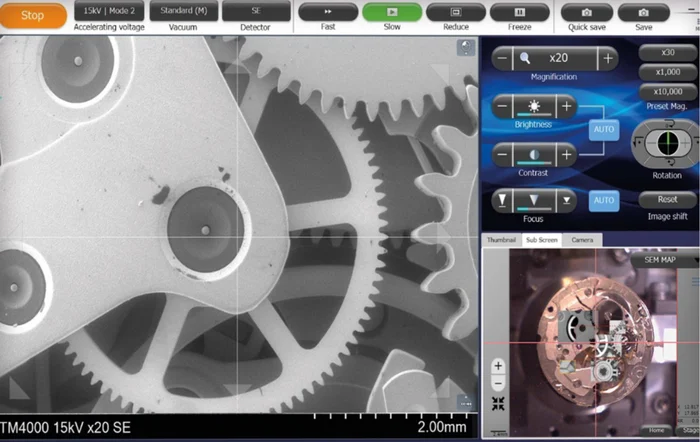This screenshot has height=442, width=700.
Task: Lower brightness with the minus button
Action: pos(502,106)
